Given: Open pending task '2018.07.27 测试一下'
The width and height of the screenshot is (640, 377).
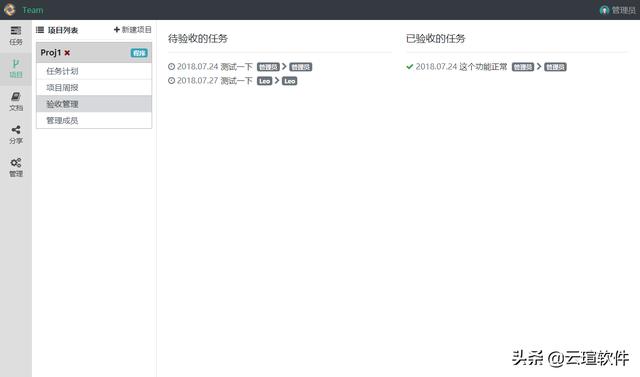Looking at the screenshot, I should 215,81.
